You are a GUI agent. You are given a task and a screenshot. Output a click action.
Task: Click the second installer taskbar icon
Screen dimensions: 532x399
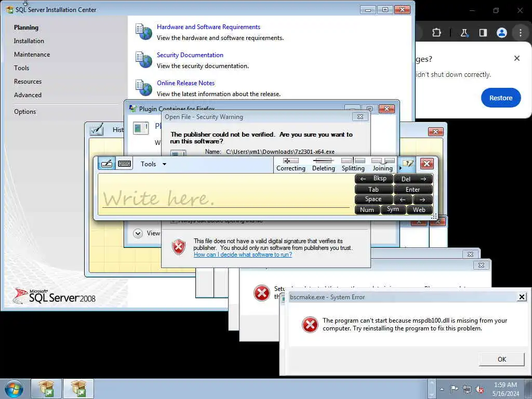pyautogui.click(x=78, y=389)
